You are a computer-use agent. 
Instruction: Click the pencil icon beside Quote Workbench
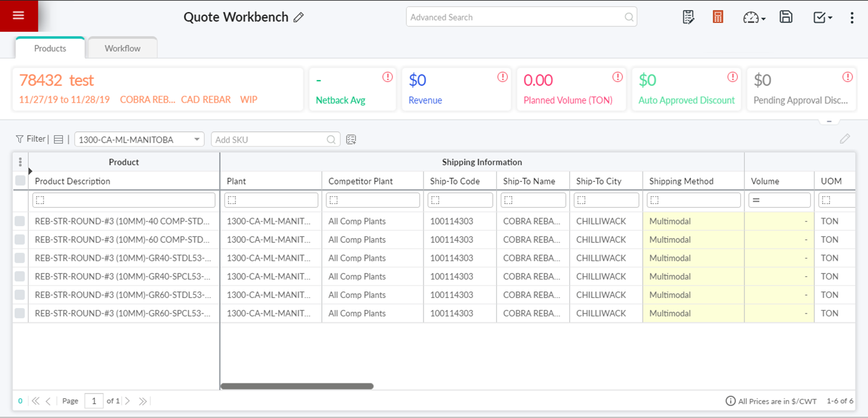[299, 17]
